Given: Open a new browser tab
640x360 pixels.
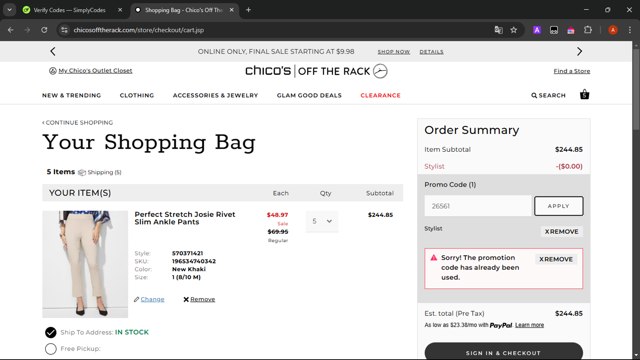Looking at the screenshot, I should [248, 10].
